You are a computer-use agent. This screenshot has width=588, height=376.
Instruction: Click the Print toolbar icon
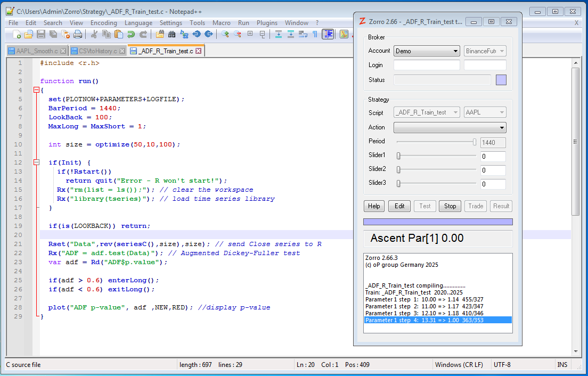pyautogui.click(x=78, y=34)
